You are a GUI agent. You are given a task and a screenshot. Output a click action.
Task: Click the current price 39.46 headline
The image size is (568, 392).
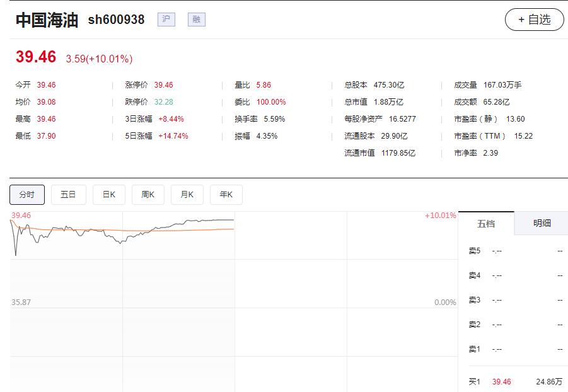(x=36, y=57)
